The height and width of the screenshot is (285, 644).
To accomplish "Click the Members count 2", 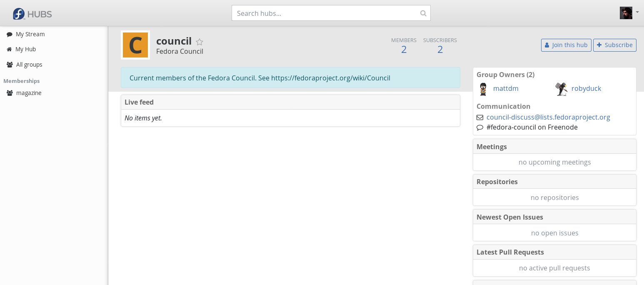I will point(404,50).
